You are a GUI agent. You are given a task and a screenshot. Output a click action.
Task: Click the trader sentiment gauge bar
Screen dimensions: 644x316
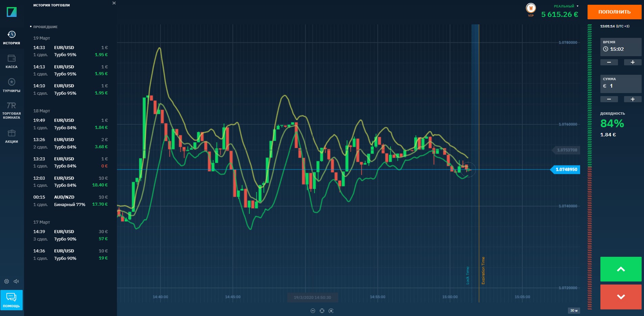pos(590,166)
